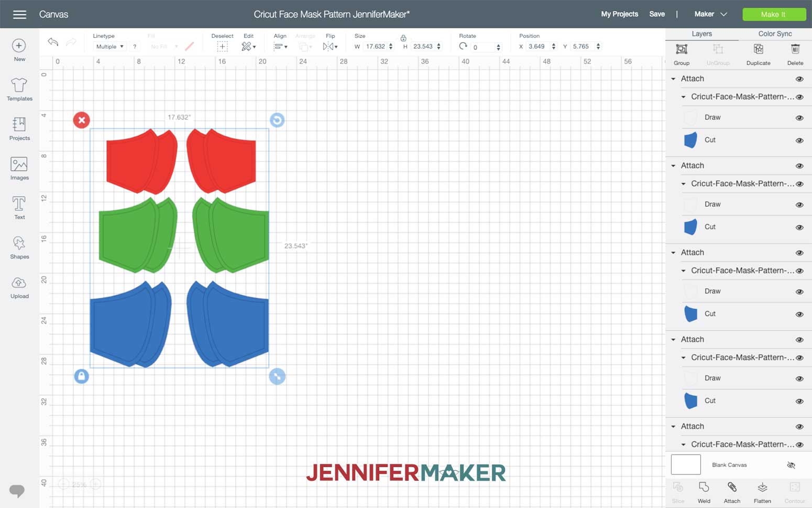Click the green Make It button
The image size is (812, 508).
(x=774, y=14)
